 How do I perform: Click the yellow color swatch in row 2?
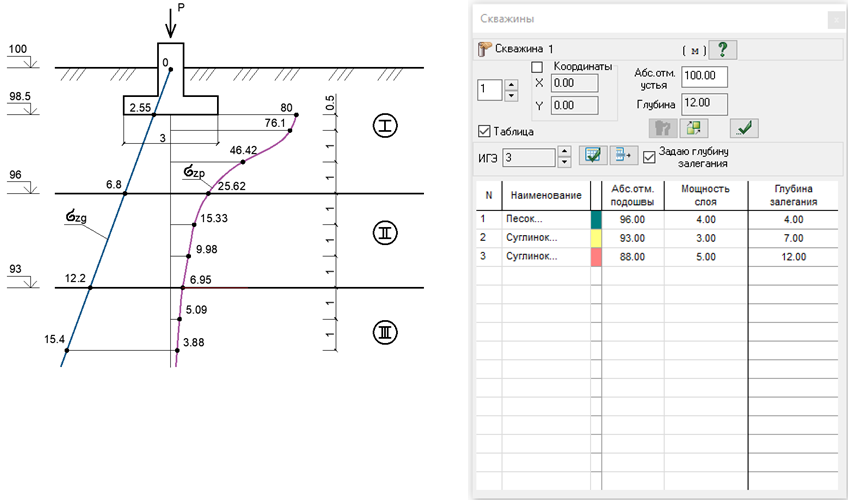click(x=596, y=238)
